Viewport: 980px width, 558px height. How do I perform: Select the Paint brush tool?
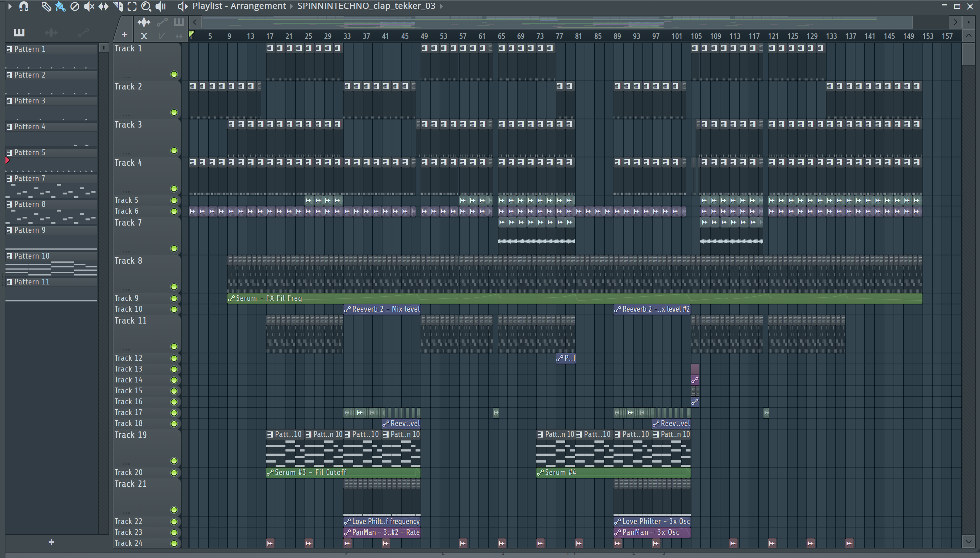pos(60,6)
